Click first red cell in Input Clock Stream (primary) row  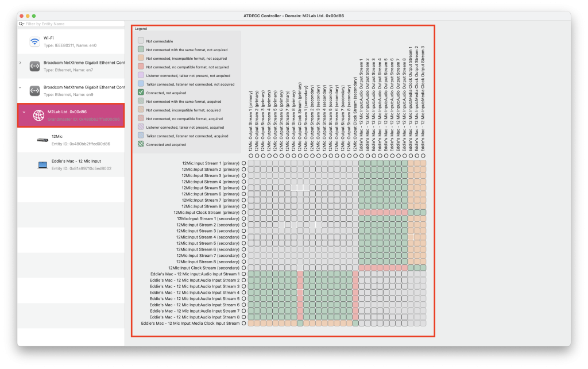pos(362,213)
